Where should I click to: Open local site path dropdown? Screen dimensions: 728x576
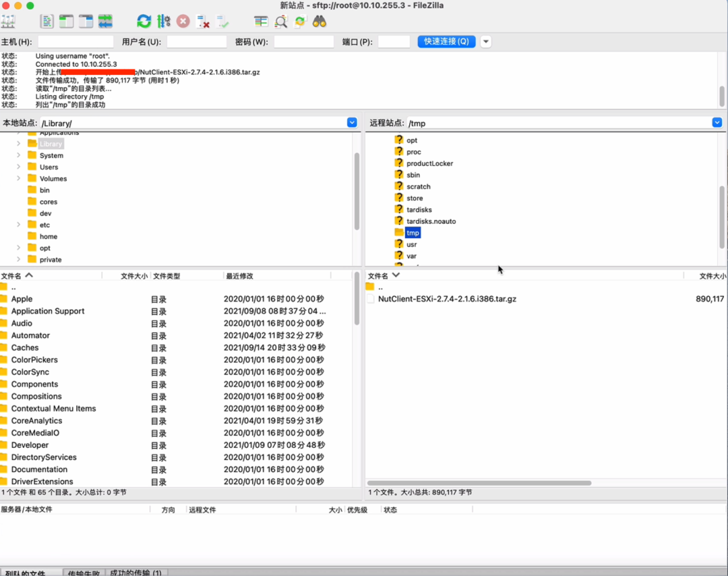(x=352, y=123)
